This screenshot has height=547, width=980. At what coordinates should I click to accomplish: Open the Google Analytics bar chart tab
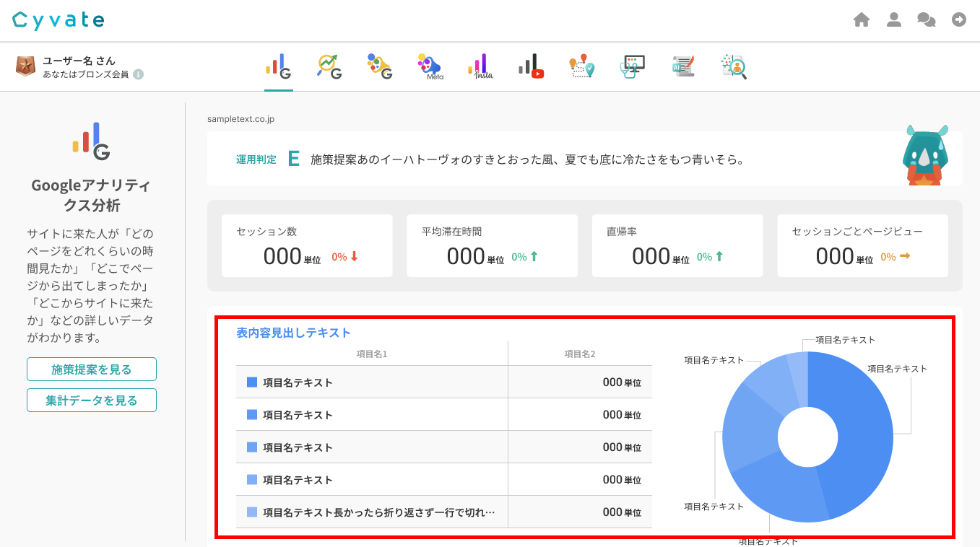click(278, 66)
